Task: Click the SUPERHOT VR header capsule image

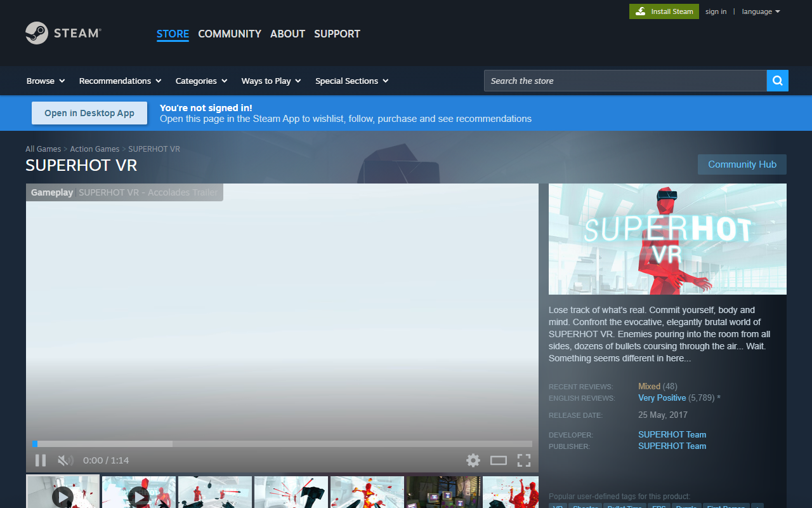Action: tap(667, 239)
